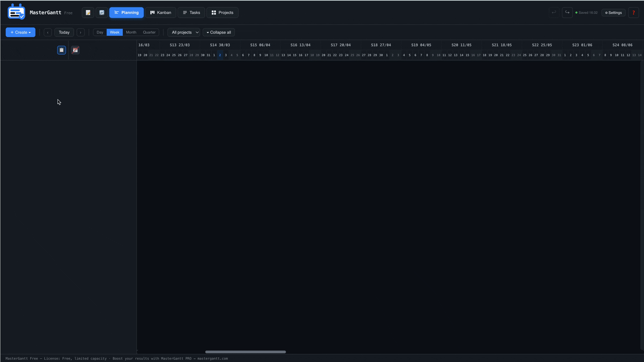Switch to the Planning view

pyautogui.click(x=126, y=12)
